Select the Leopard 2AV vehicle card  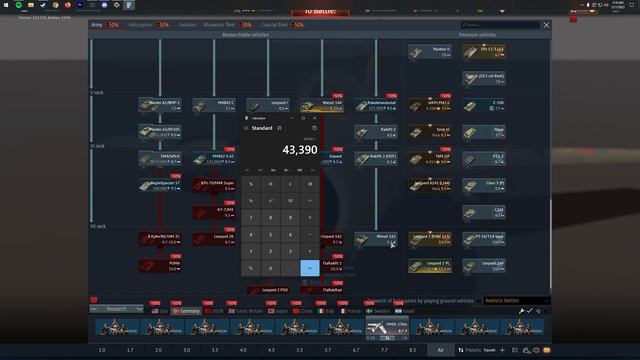coord(484,266)
